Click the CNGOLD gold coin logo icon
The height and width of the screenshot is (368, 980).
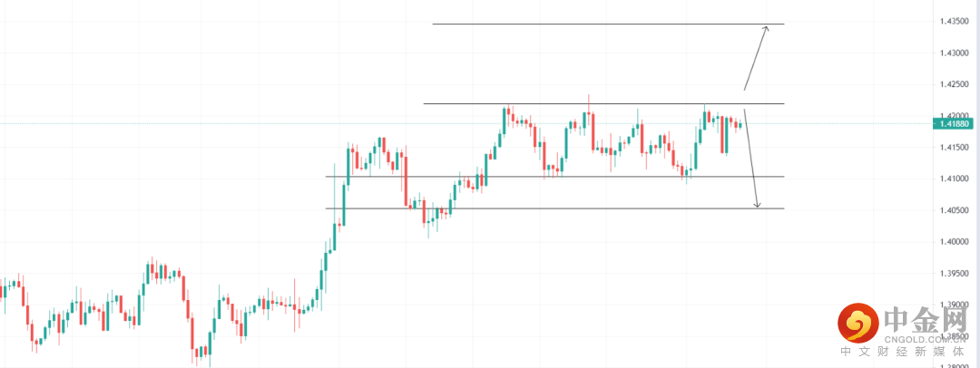click(855, 322)
